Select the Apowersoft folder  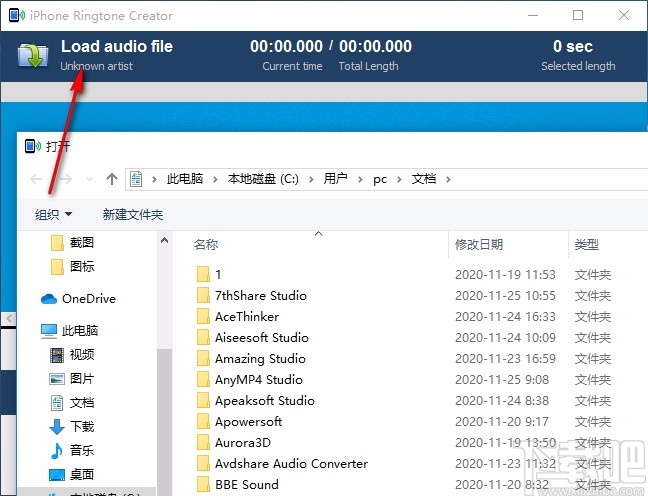point(239,422)
